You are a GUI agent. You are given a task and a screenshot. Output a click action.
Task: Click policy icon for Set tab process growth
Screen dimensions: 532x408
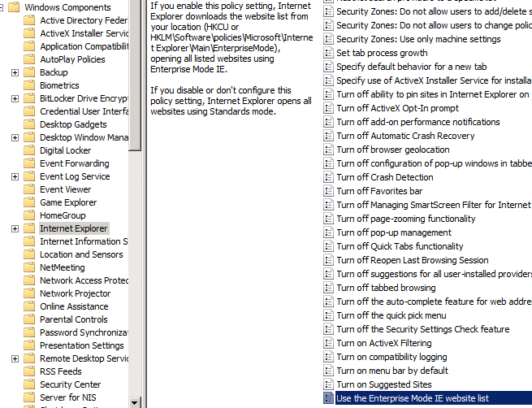click(x=328, y=53)
